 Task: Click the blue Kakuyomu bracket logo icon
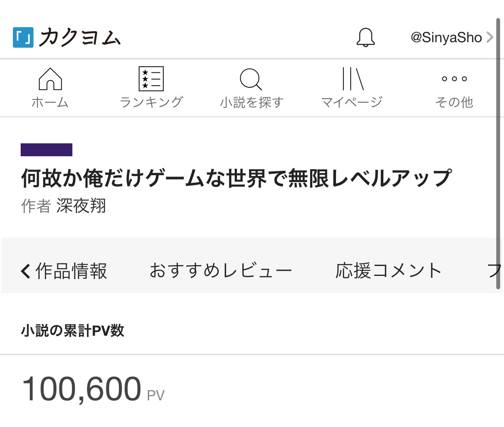click(x=23, y=37)
